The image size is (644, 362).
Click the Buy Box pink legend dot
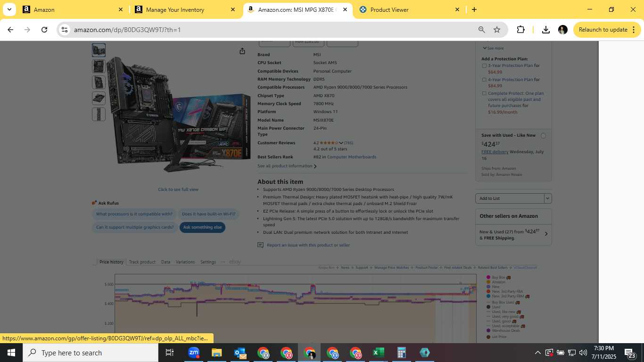tap(488, 278)
